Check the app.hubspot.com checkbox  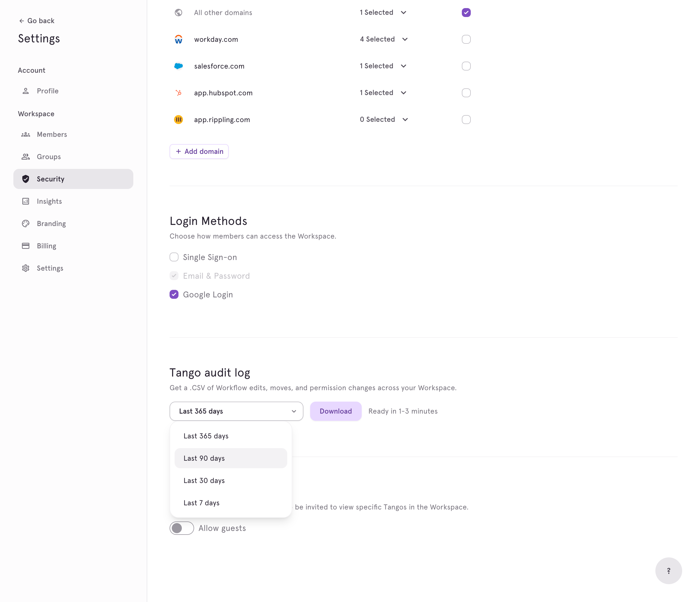tap(466, 93)
